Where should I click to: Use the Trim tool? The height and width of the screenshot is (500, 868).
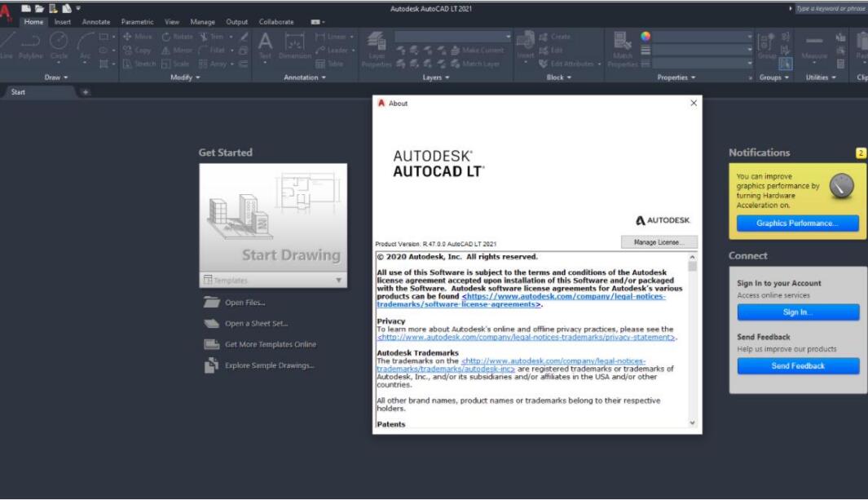pos(211,37)
